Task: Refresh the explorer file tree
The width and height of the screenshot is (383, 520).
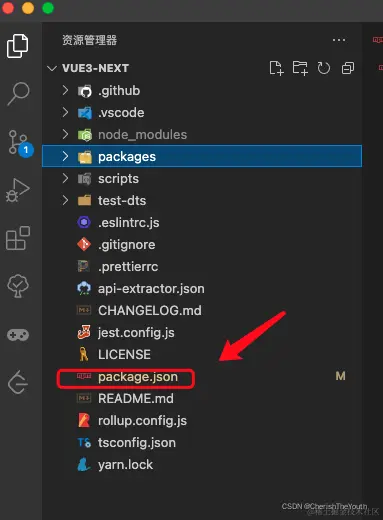Action: coord(324,68)
